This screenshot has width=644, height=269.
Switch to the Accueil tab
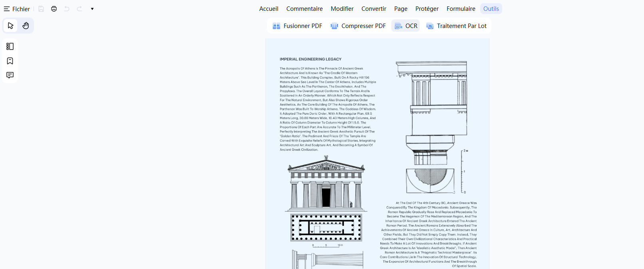[x=269, y=9]
